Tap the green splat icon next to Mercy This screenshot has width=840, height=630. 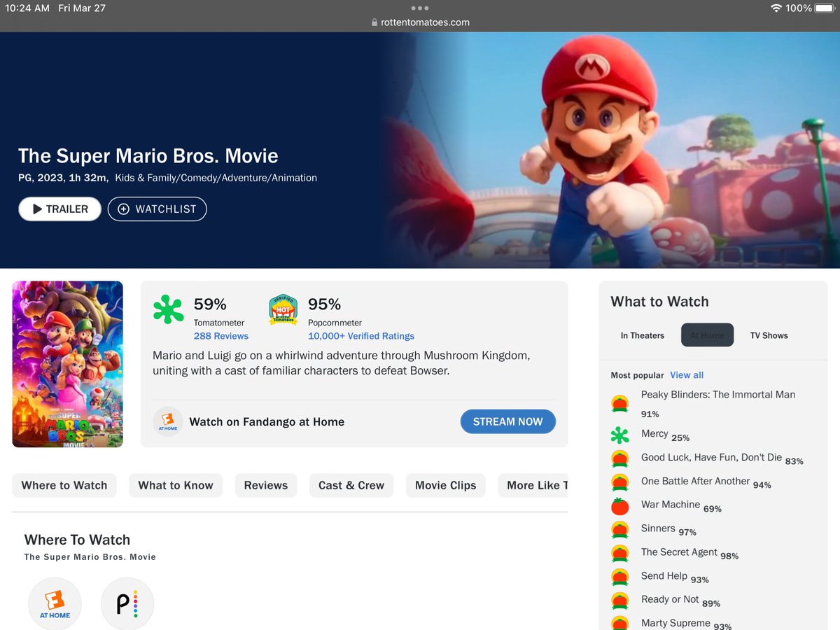(x=619, y=435)
